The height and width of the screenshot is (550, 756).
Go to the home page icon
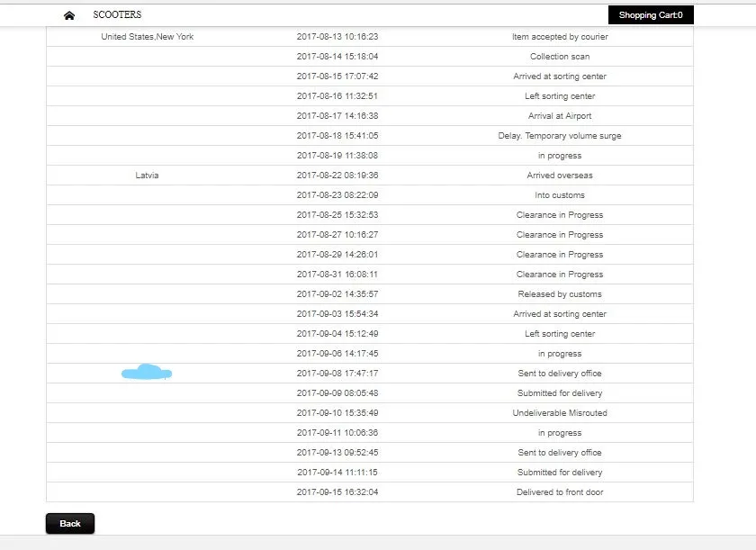(69, 15)
